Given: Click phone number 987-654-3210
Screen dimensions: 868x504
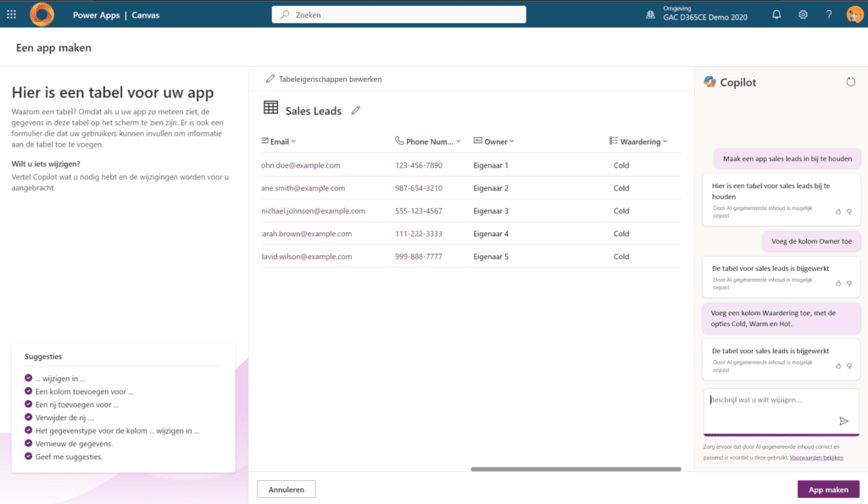Looking at the screenshot, I should [x=419, y=188].
